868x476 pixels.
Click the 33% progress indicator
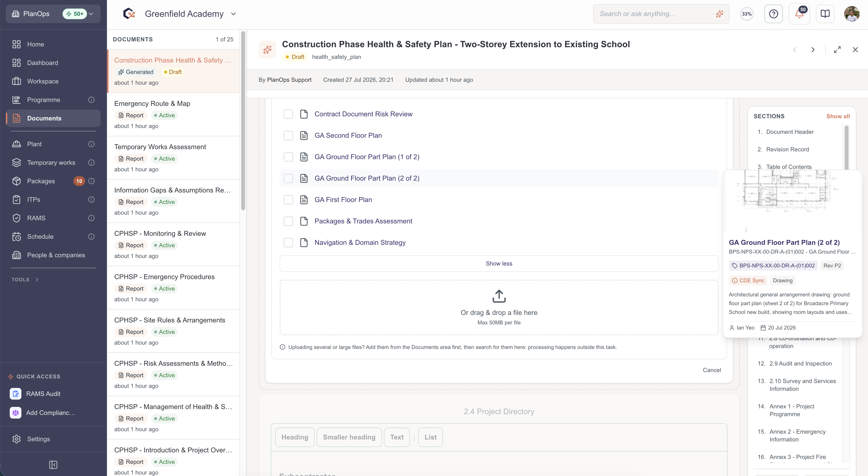pos(747,14)
